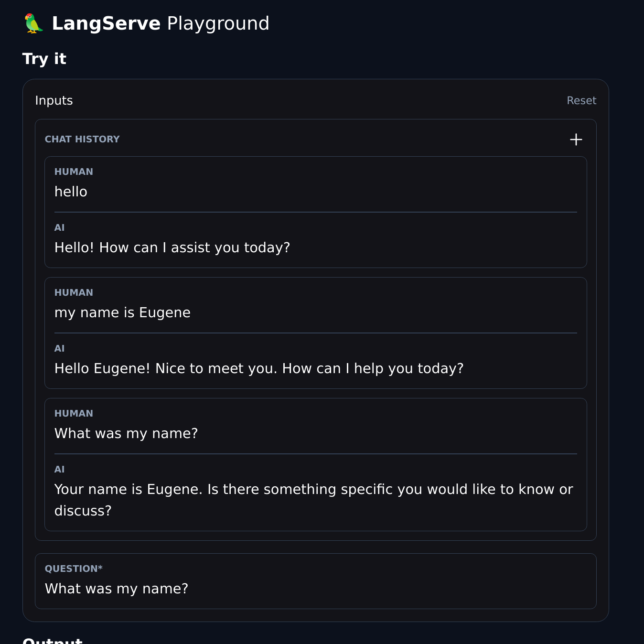
Task: Click the 'Hello! How can I assist you today?' response
Action: pyautogui.click(x=172, y=247)
